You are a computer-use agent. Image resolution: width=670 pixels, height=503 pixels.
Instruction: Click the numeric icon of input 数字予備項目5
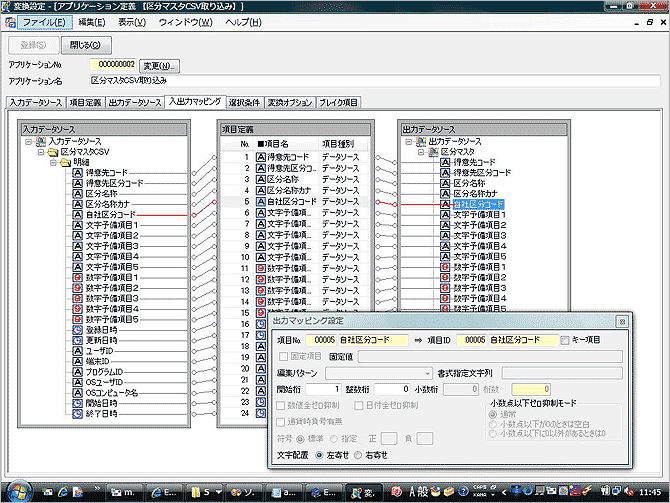[77, 319]
